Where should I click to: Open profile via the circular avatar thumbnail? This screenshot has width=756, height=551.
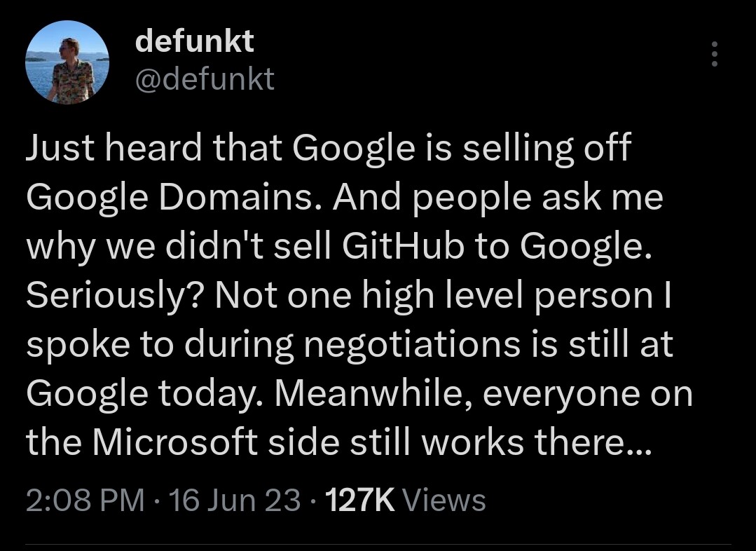coord(67,62)
